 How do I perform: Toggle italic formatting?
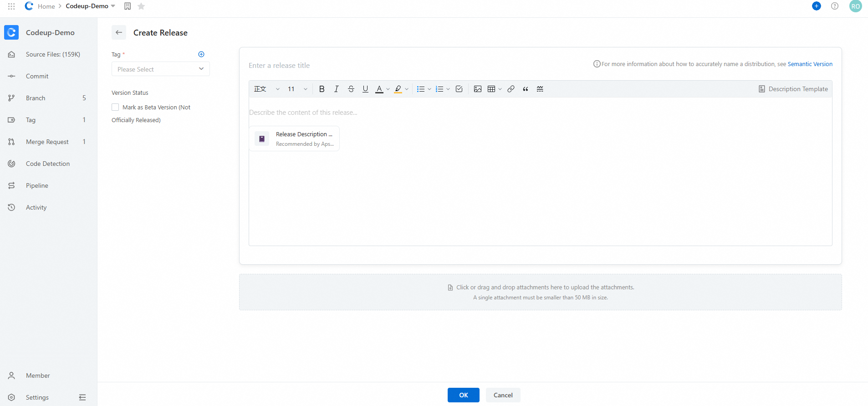tap(336, 89)
